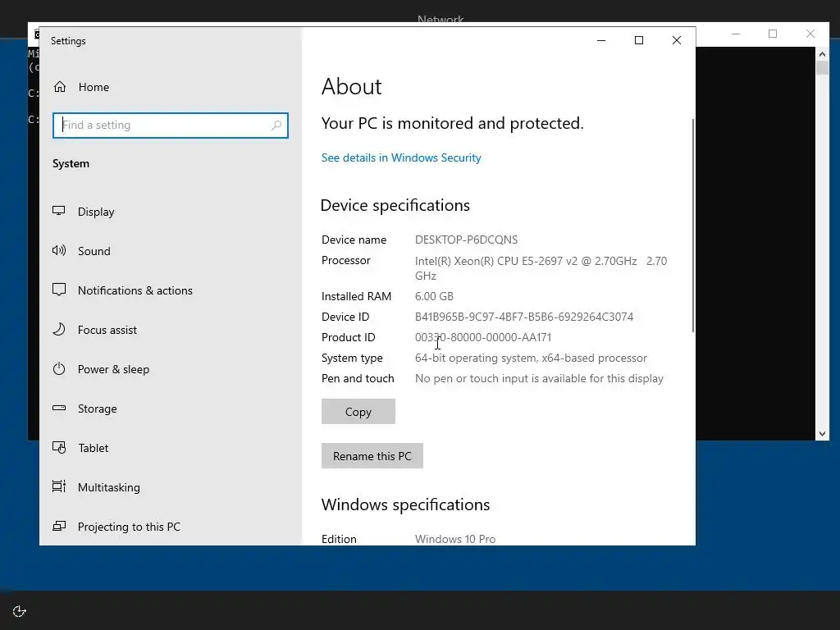Click the Ease of Access icon at bottom-left
Screen dimensions: 840x630
[x=20, y=611]
